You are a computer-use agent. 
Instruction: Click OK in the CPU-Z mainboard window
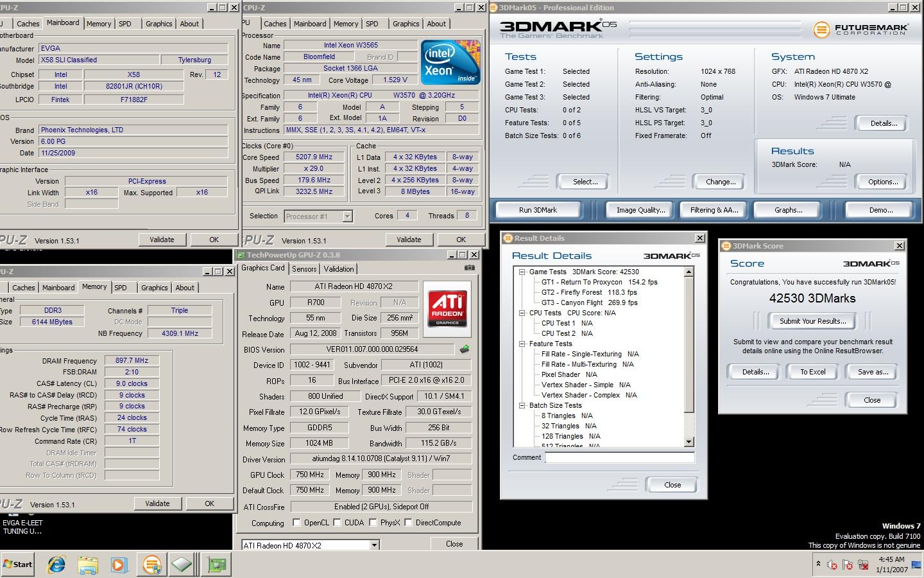click(214, 240)
